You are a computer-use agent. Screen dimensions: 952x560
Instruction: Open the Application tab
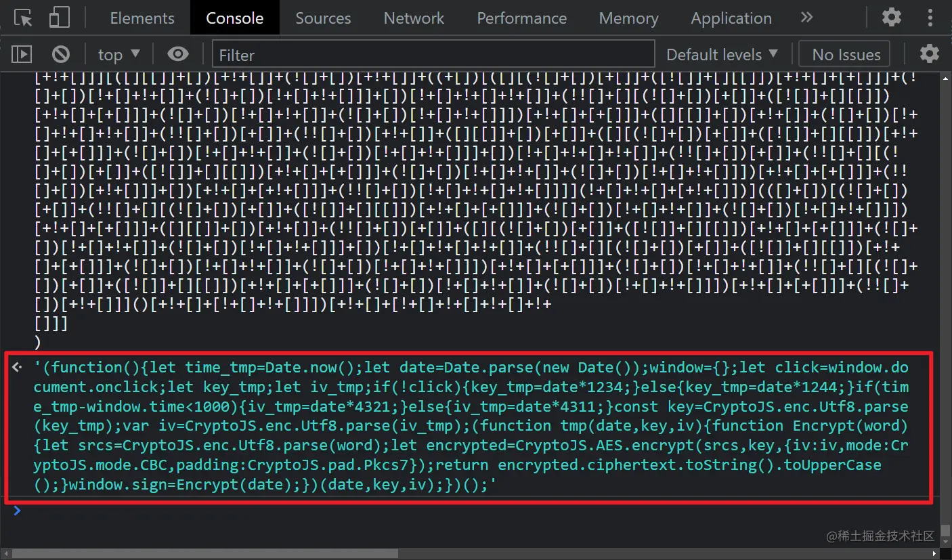[x=731, y=18]
